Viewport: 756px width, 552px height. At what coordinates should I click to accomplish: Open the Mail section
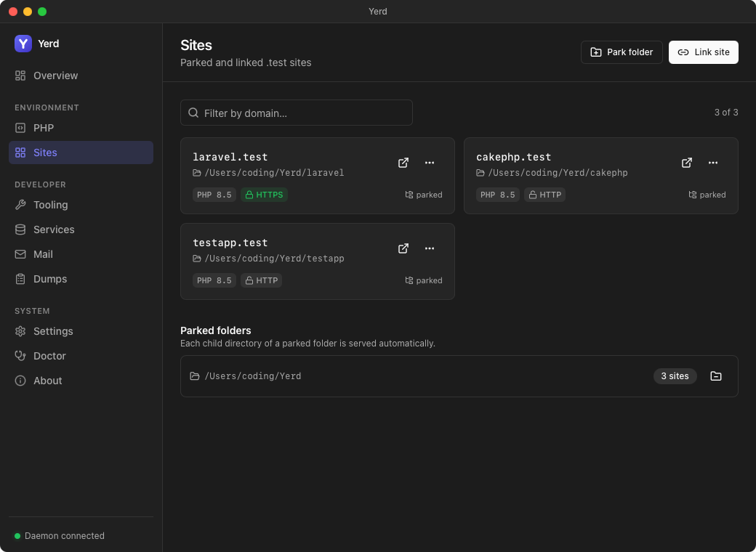coord(81,253)
